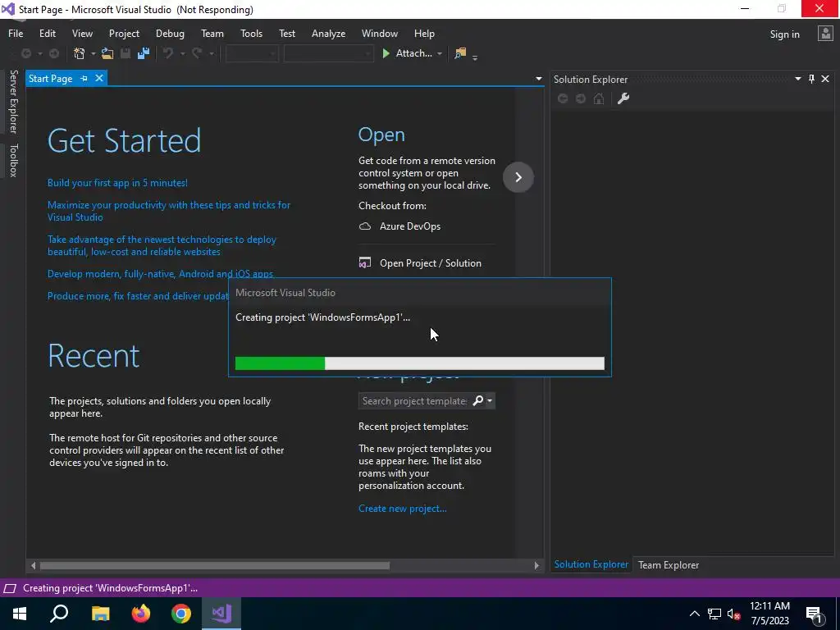Toggle the pin on the Start Page tab
840x630 pixels.
84,79
